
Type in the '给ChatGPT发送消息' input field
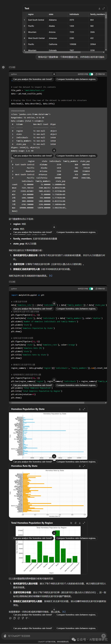pyautogui.click(x=50, y=636)
